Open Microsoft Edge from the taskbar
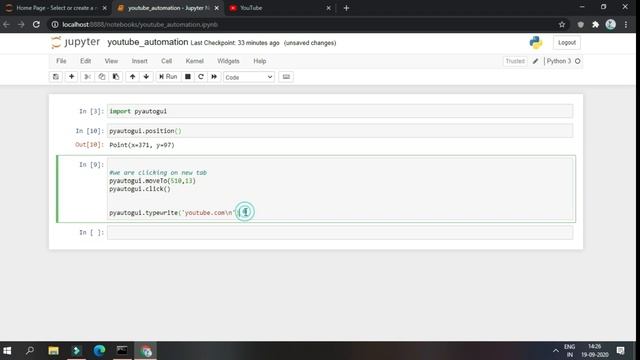The width and height of the screenshot is (640, 360). coord(99,351)
